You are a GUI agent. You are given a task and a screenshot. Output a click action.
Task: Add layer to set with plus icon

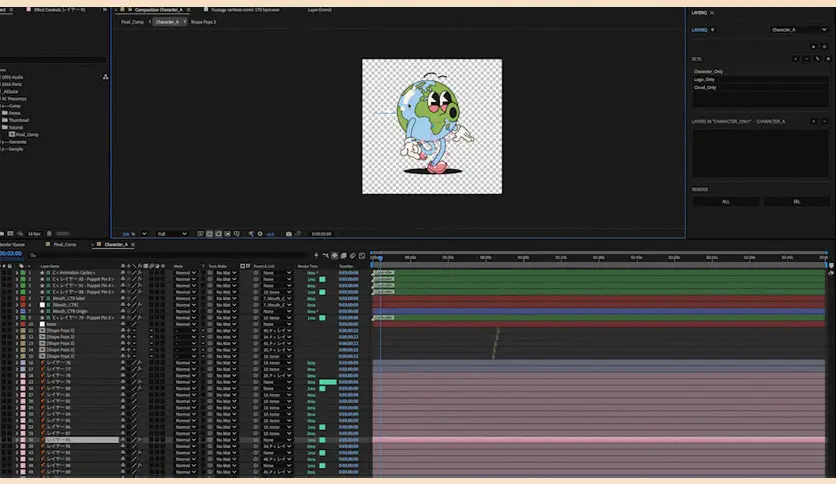[x=814, y=122]
